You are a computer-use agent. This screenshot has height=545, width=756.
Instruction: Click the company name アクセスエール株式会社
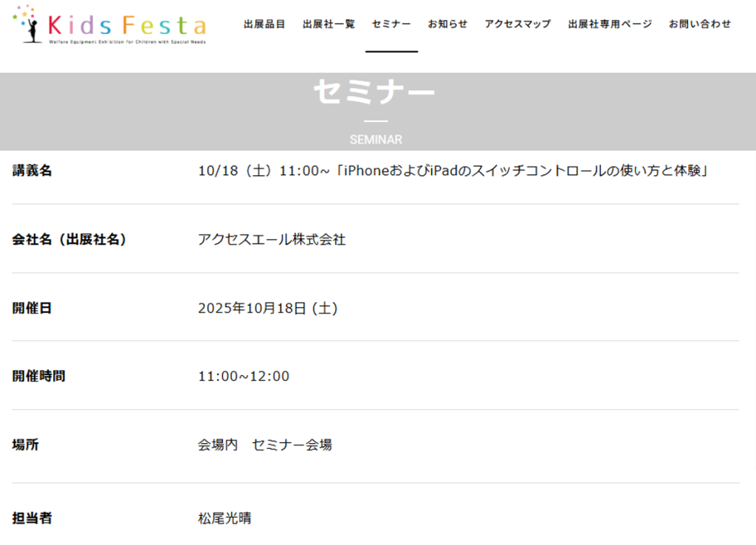272,240
